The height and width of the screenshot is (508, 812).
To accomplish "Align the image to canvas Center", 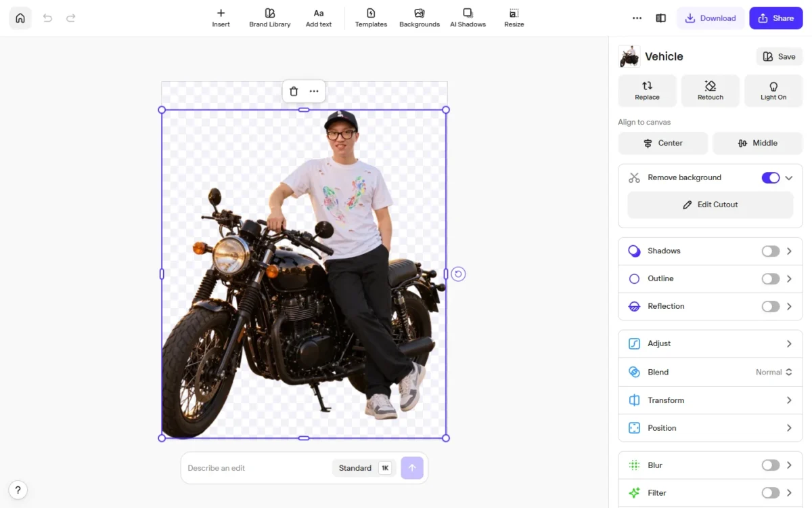I will 663,143.
